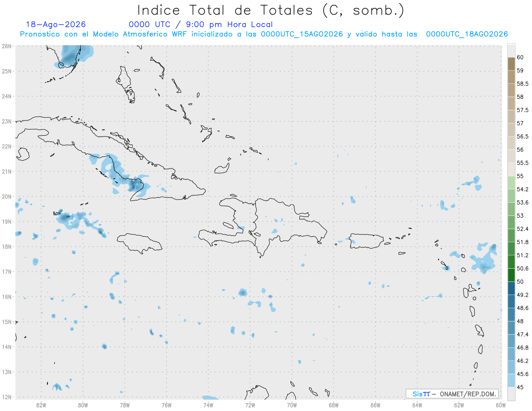Click the longitude axis label '76W'
Image resolution: width=532 pixels, height=411 pixels.
tap(167, 405)
